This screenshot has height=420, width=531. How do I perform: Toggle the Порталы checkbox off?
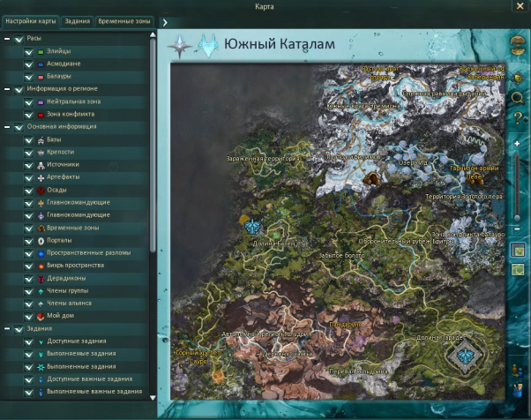28,240
